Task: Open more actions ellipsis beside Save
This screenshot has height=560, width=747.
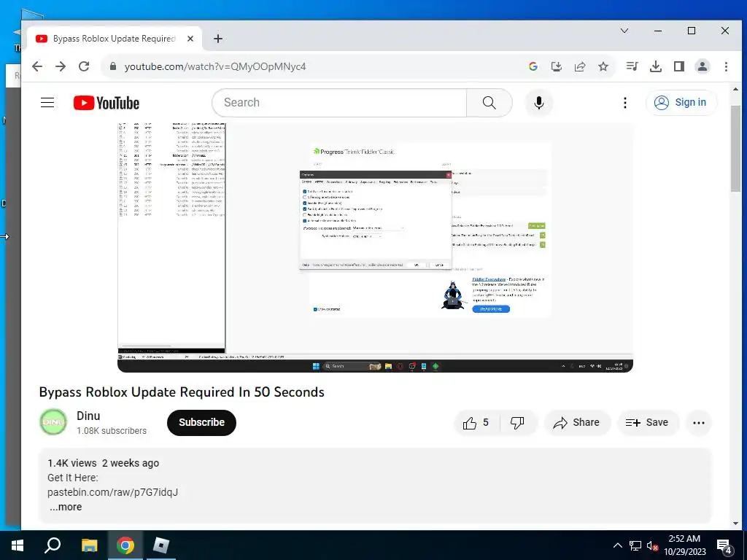Action: pos(698,422)
